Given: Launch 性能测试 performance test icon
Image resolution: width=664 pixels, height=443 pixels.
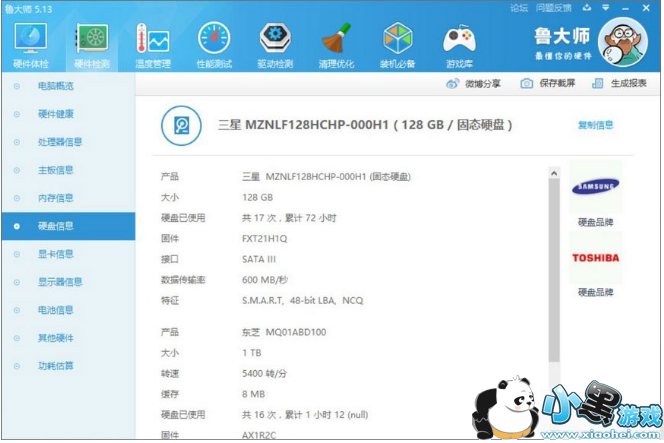Looking at the screenshot, I should coord(214,38).
